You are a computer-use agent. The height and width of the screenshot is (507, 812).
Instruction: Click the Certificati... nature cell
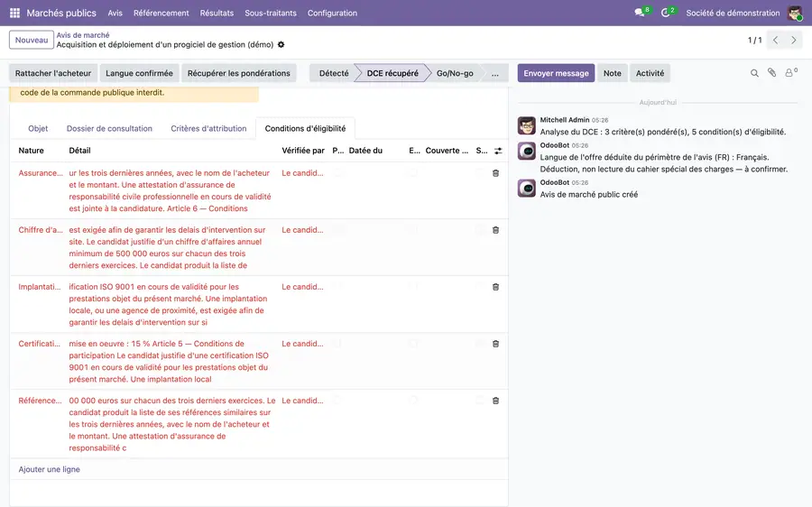pyautogui.click(x=40, y=344)
